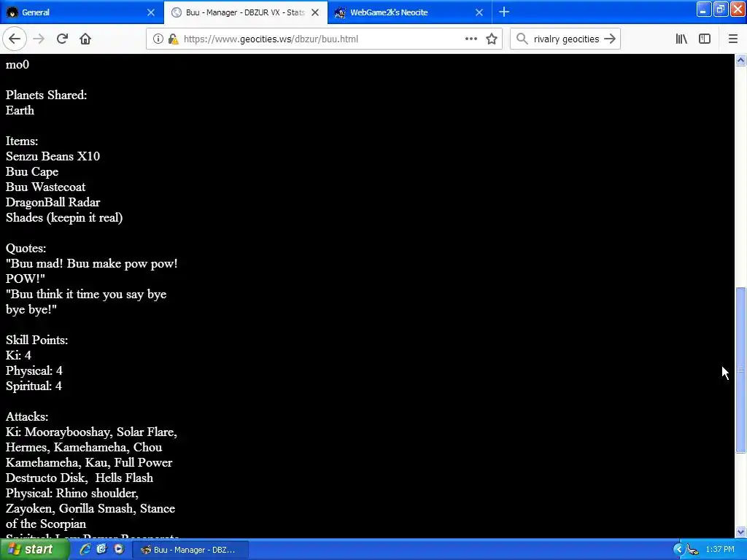Click the 1:37 PM clock
The image size is (747, 560).
[x=720, y=550]
